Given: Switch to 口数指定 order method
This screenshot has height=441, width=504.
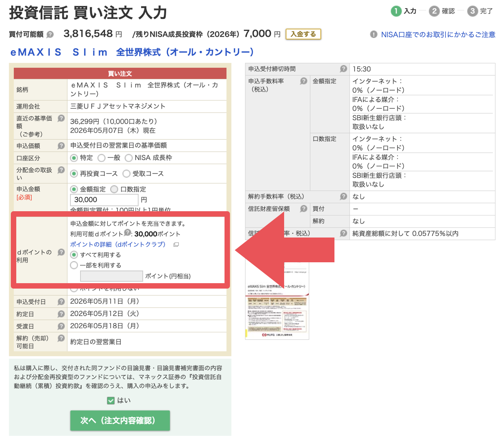Looking at the screenshot, I should point(114,189).
